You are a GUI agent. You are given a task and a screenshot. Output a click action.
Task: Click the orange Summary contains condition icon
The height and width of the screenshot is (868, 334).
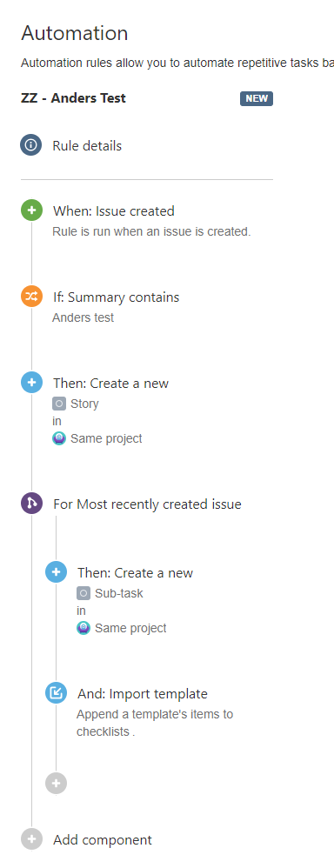(31, 297)
